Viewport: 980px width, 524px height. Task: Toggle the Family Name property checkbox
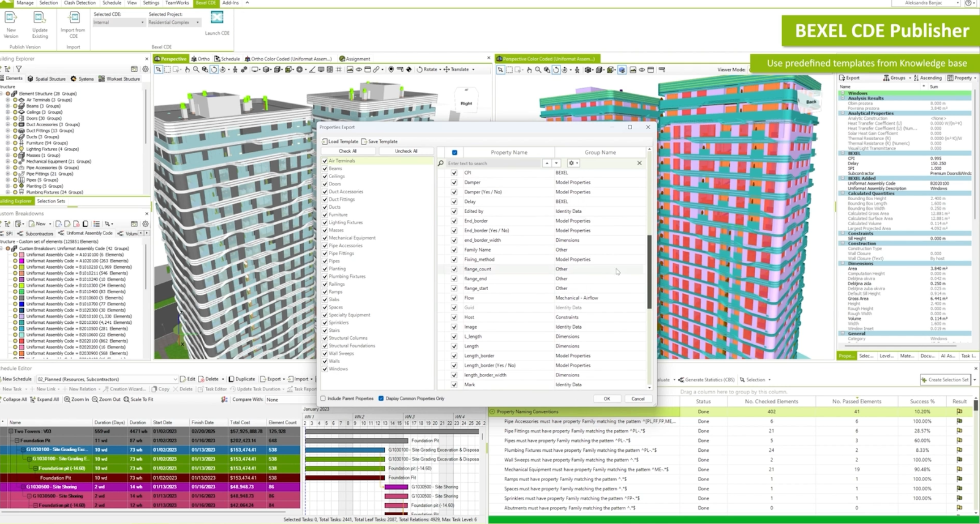pos(454,250)
